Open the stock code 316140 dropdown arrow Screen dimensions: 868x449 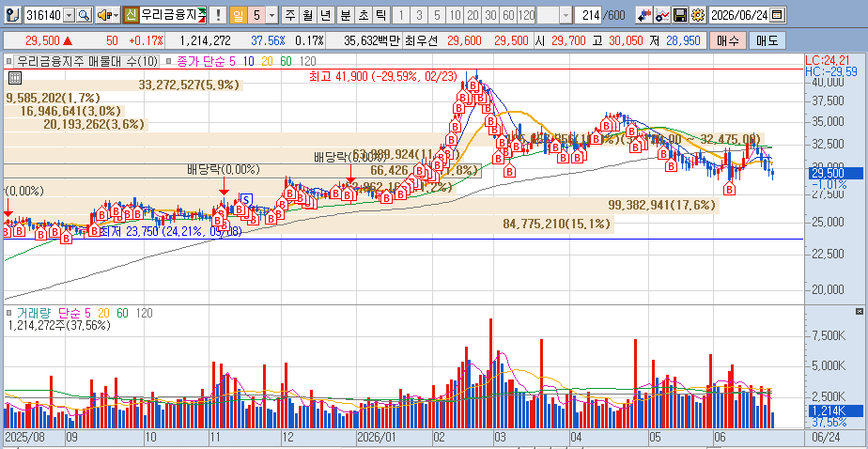70,16
